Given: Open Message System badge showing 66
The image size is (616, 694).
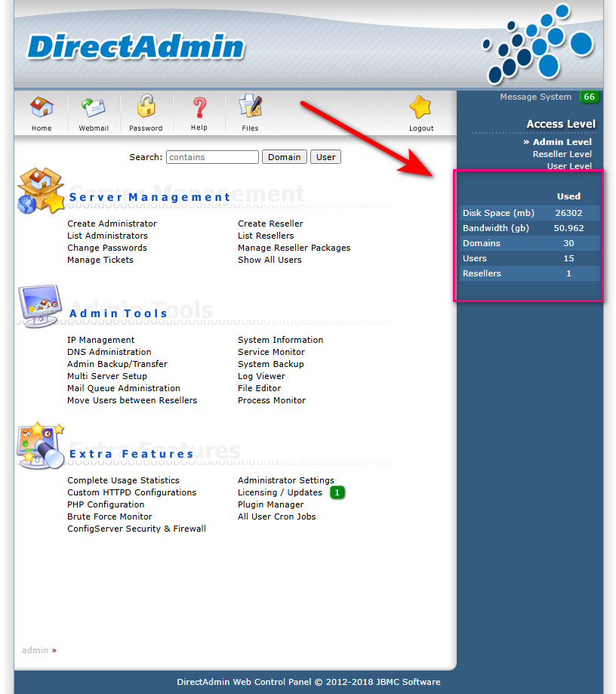Looking at the screenshot, I should pos(589,97).
